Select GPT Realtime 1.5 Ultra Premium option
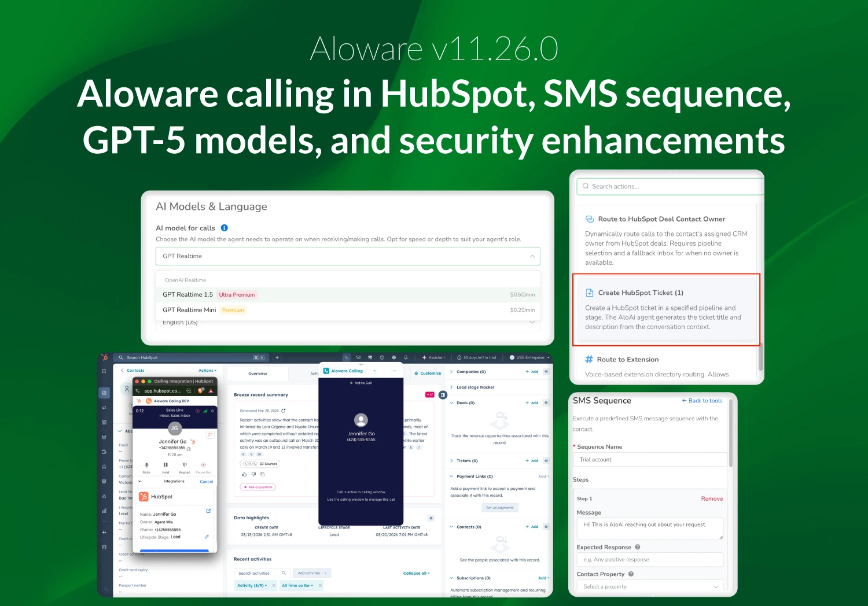Image resolution: width=868 pixels, height=606 pixels. tap(348, 294)
